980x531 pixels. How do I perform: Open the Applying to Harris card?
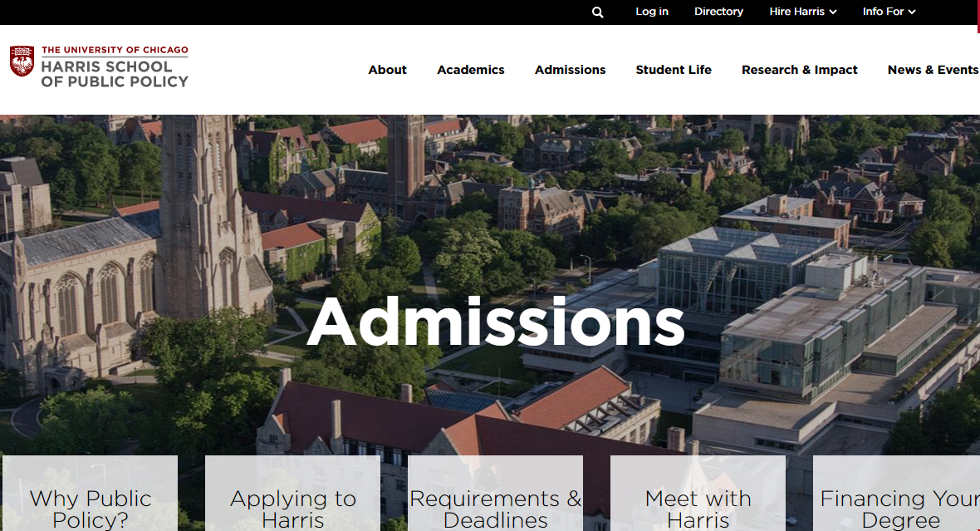point(292,494)
